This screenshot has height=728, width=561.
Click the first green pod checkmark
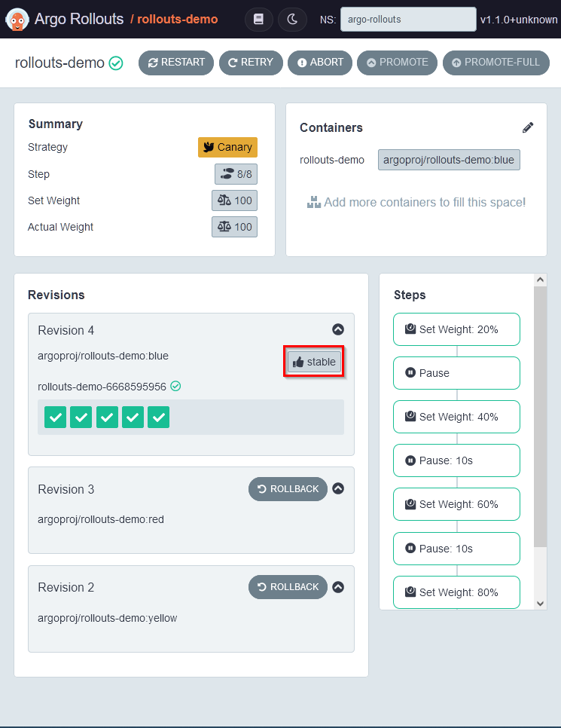(x=55, y=417)
